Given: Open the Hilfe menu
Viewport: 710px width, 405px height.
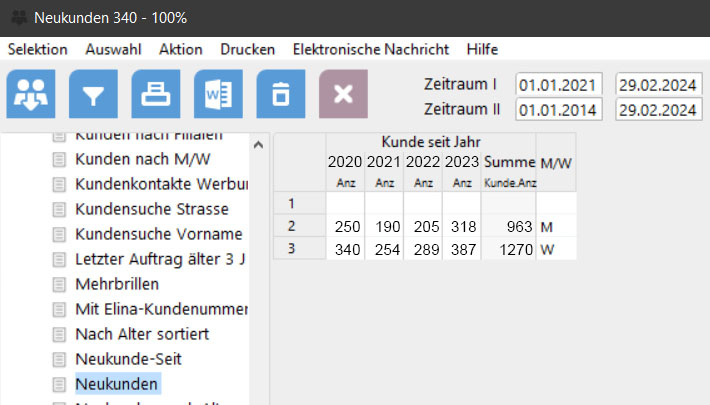Looking at the screenshot, I should pos(482,49).
